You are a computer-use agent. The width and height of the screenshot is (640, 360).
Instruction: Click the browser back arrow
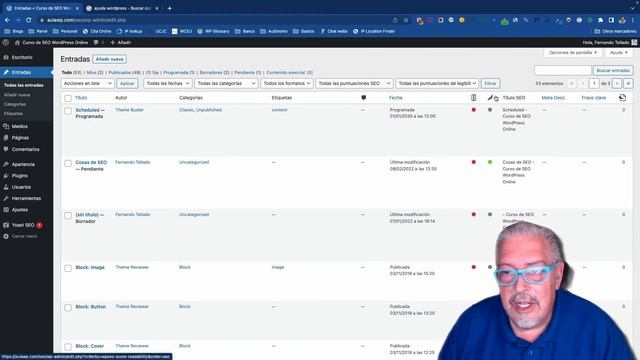pos(7,20)
